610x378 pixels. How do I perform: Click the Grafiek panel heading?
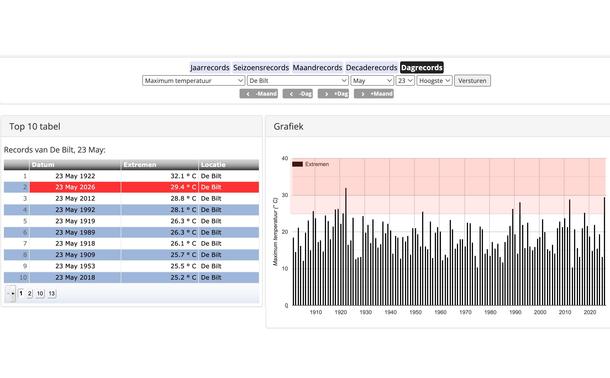[288, 126]
